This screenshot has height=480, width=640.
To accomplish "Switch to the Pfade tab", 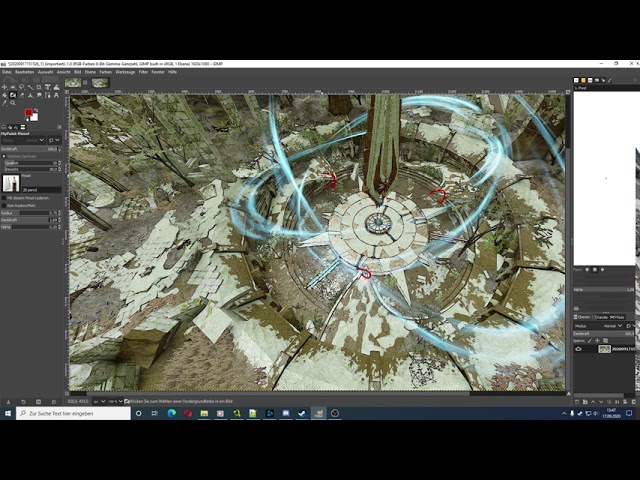I will click(x=617, y=317).
